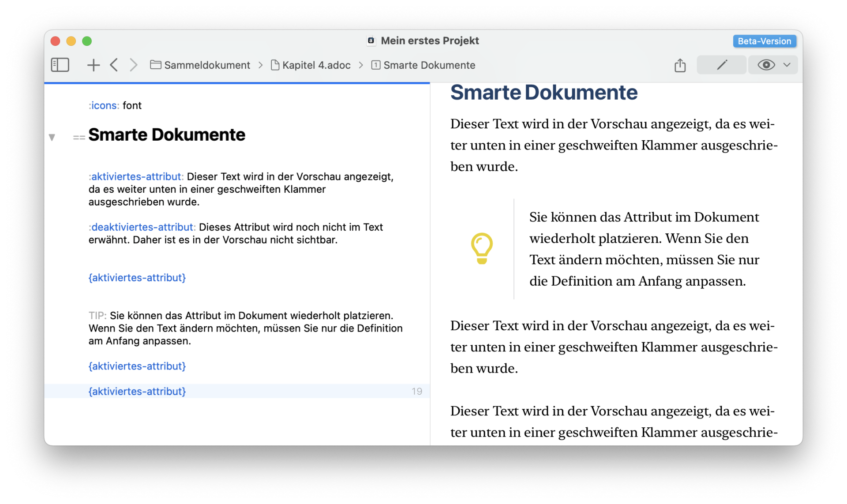Image resolution: width=847 pixels, height=504 pixels.
Task: Click the tip text in preview pane
Action: point(644,249)
